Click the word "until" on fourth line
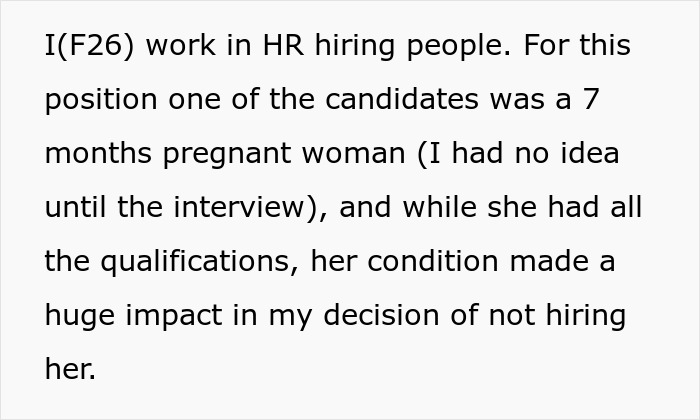Screen dimensions: 700x420 75,207
